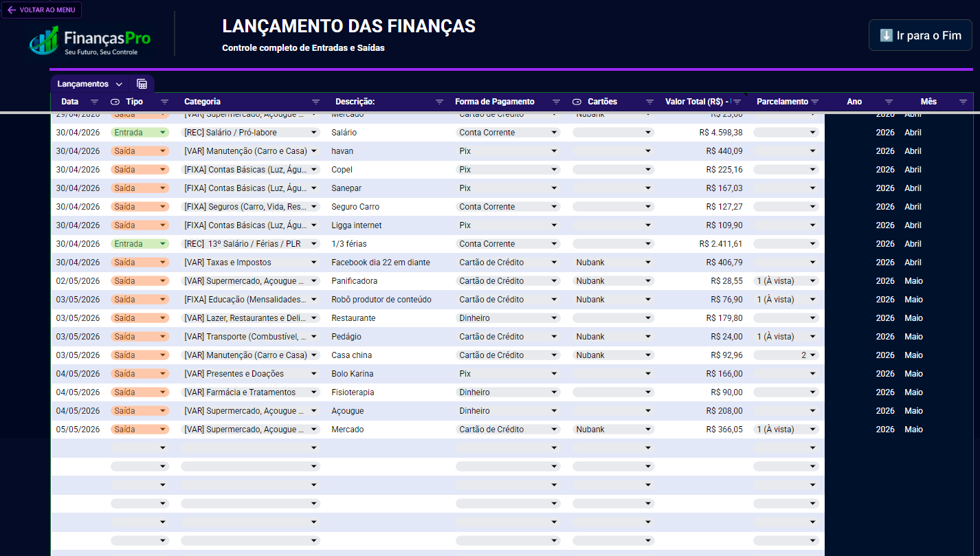The width and height of the screenshot is (980, 556).
Task: Open the filter icon on the Categoria column
Action: (316, 102)
